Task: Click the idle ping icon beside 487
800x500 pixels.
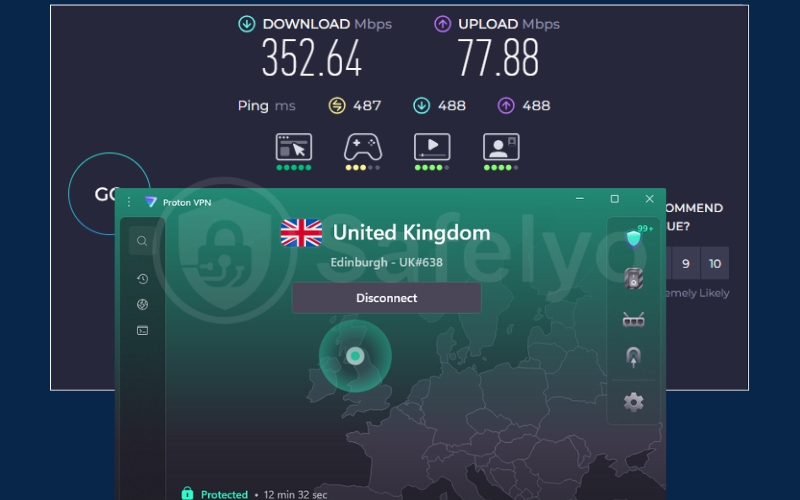Action: pyautogui.click(x=337, y=106)
